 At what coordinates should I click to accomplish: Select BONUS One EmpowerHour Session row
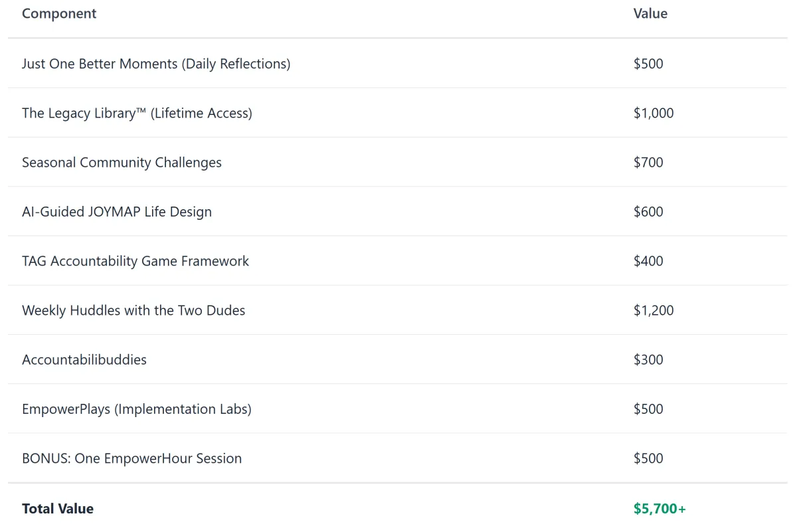[398, 458]
